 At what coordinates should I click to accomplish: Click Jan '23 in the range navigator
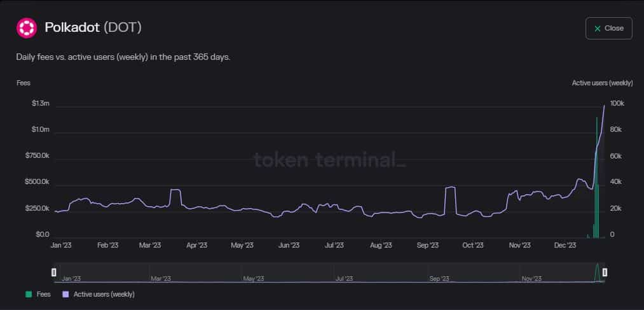click(x=71, y=279)
